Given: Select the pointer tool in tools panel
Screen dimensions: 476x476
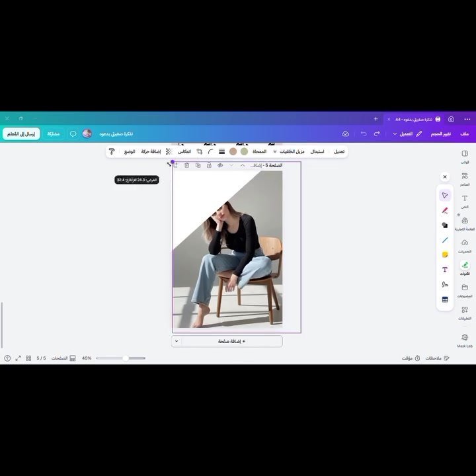Looking at the screenshot, I should [445, 195].
